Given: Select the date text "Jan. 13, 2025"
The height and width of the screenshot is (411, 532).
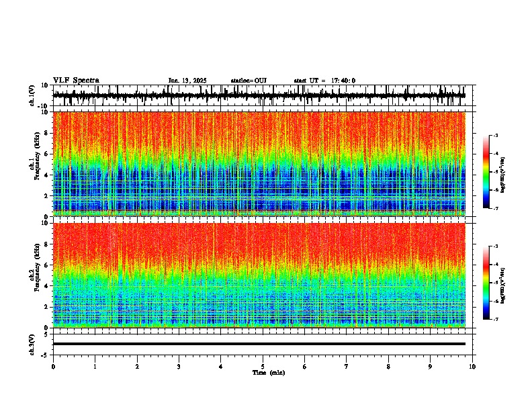Looking at the screenshot, I should point(187,81).
